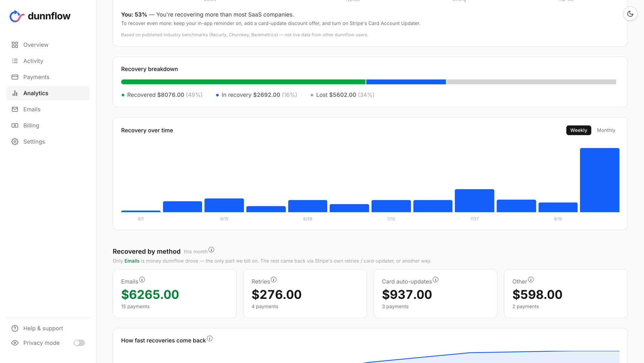Click the Settings gear icon

click(15, 142)
